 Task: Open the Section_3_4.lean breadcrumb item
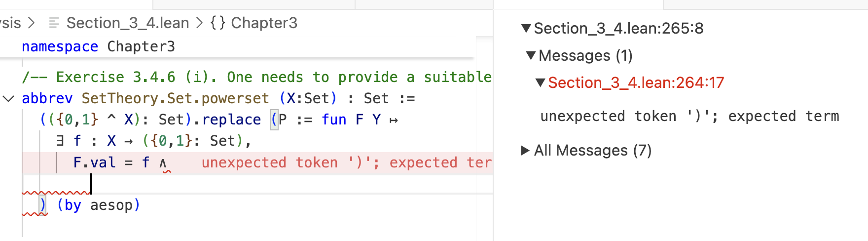pyautogui.click(x=128, y=23)
